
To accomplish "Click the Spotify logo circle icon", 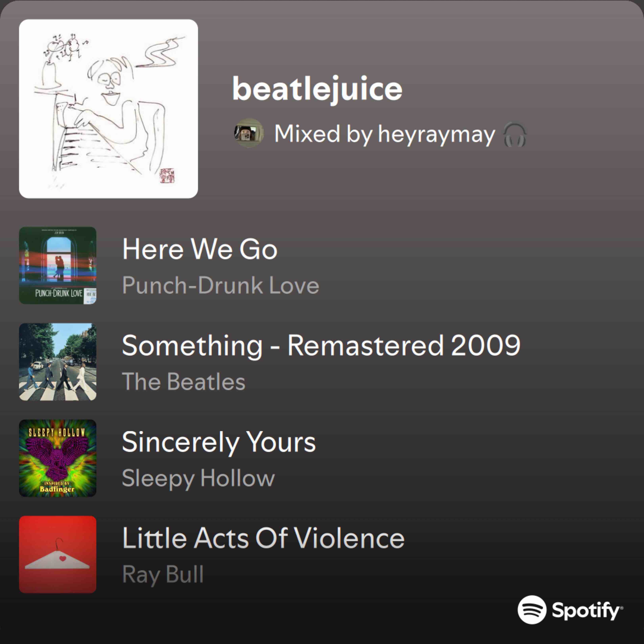I will (532, 609).
